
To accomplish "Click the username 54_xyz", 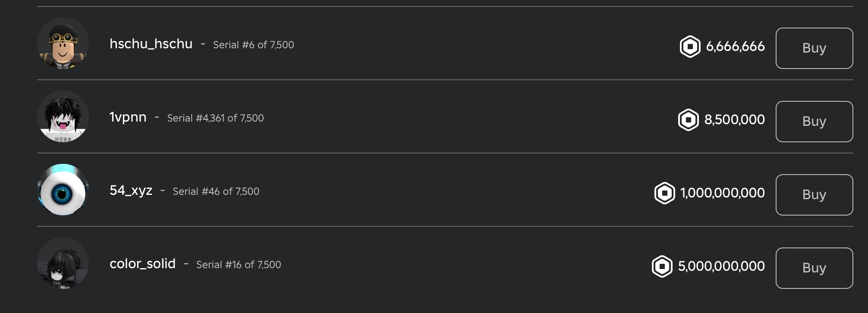I will (x=131, y=190).
